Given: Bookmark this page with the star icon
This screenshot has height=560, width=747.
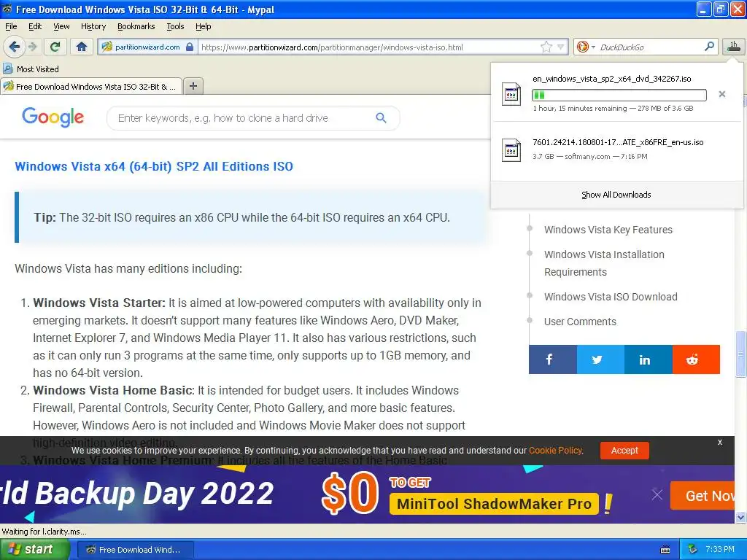Looking at the screenshot, I should [x=546, y=47].
